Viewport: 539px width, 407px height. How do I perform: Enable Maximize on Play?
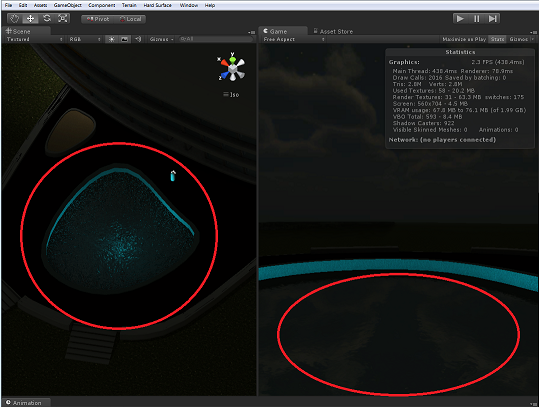(464, 39)
